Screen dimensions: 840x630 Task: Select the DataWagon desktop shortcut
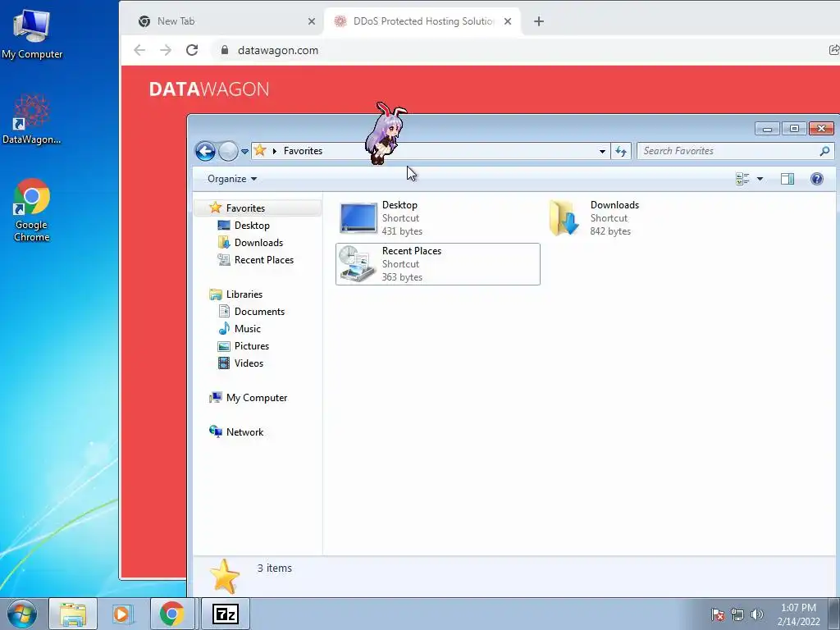(x=32, y=120)
